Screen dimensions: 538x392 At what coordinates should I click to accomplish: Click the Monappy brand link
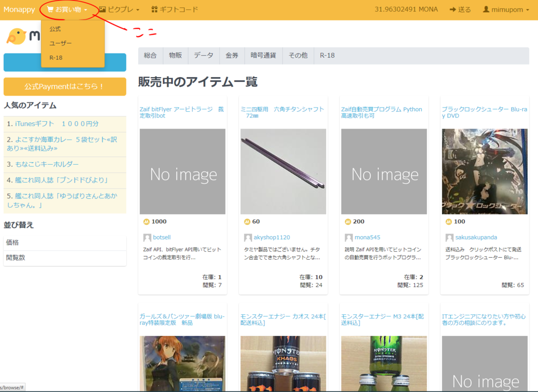click(x=19, y=9)
